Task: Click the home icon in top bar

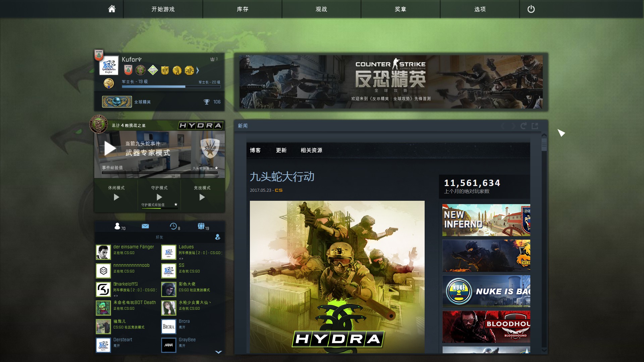Action: coord(112,9)
